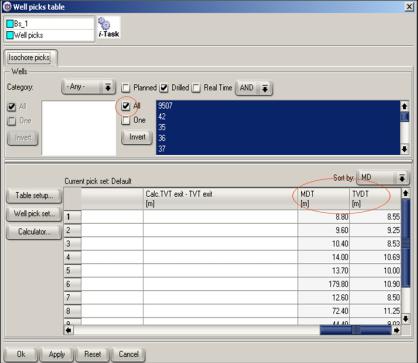Select well 42 in the list
This screenshot has height=363, width=418.
tap(278, 116)
